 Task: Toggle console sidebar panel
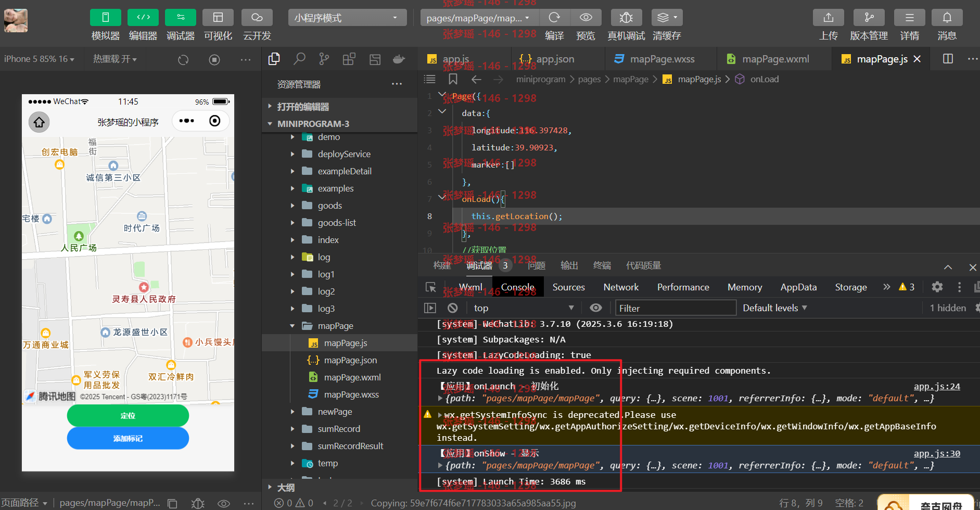pyautogui.click(x=430, y=308)
